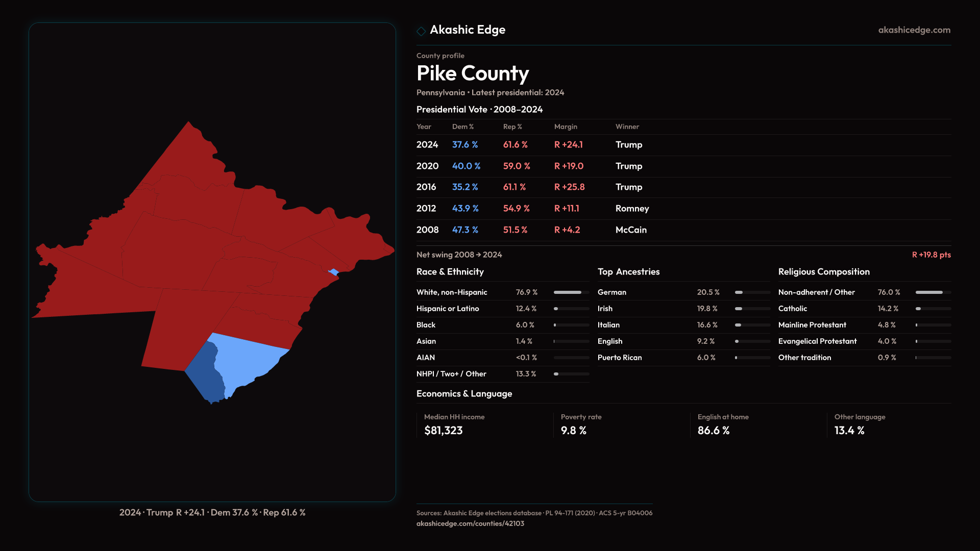Click the Non-adherent / Other percentage bar
Viewport: 980px width, 551px height.
[933, 292]
